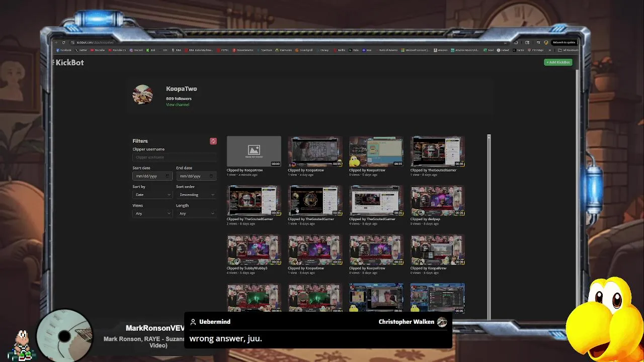Image resolution: width=644 pixels, height=362 pixels.
Task: Open the Facebook bookmark
Action: coord(64,50)
